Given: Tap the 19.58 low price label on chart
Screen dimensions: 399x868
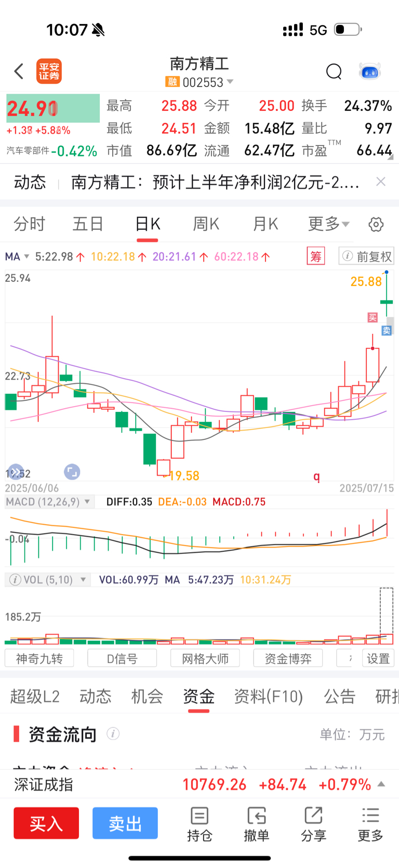Looking at the screenshot, I should (184, 476).
